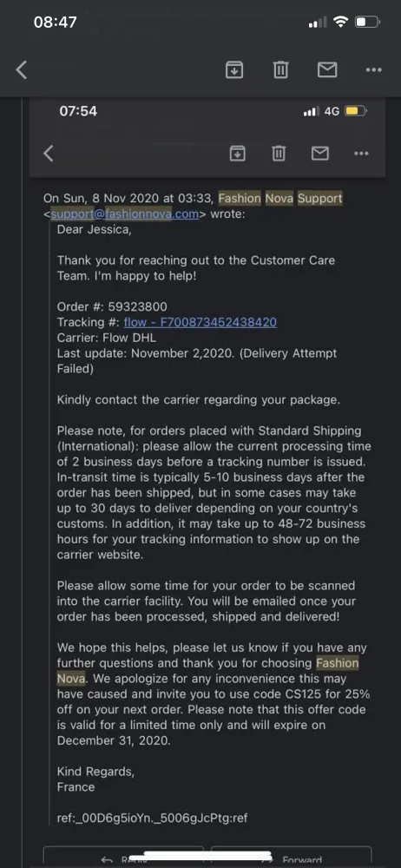This screenshot has height=868, width=401.
Task: Open the flow - F700873452438420 tracking link
Action: (200, 322)
